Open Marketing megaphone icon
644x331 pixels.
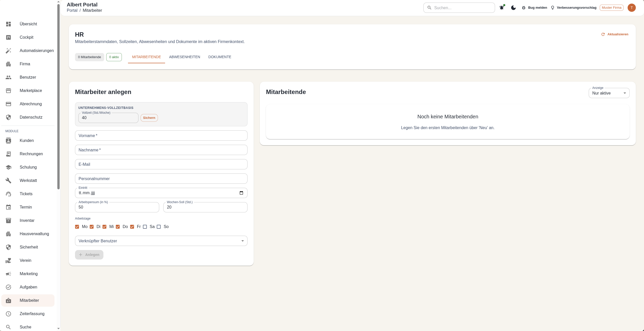coord(8,274)
